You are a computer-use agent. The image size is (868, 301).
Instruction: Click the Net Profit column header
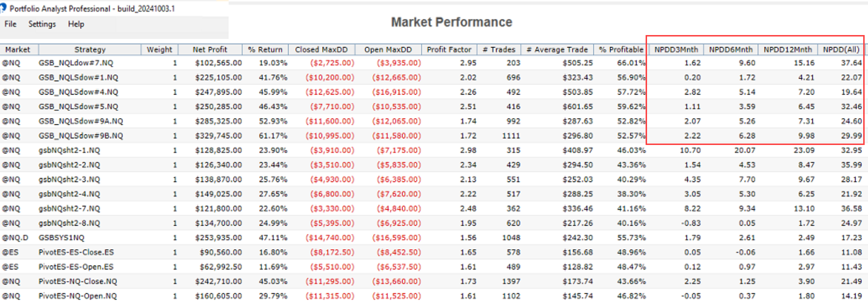(210, 49)
